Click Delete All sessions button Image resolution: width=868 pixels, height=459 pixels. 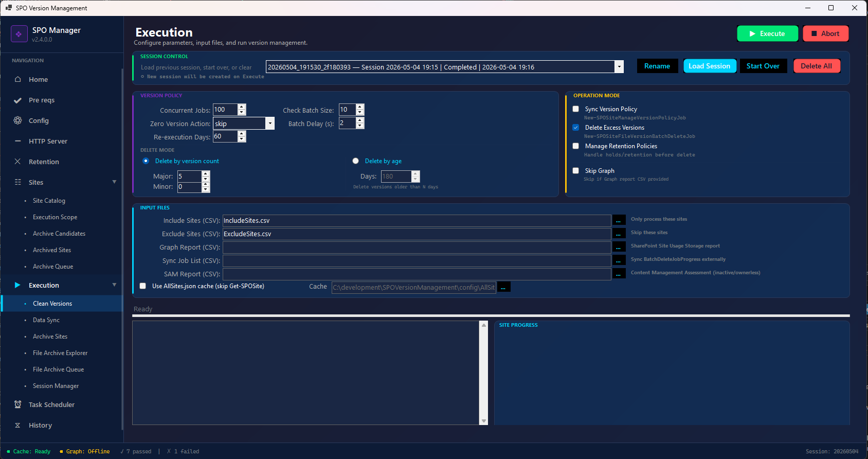(x=816, y=66)
